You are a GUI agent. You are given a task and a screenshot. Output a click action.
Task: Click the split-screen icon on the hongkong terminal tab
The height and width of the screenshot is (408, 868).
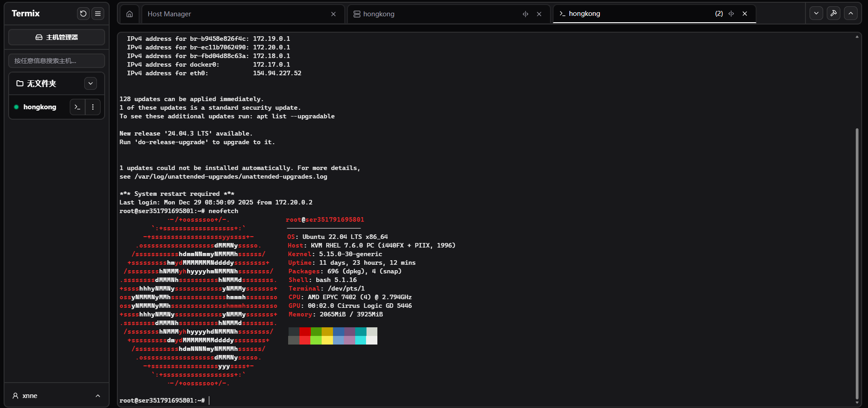[731, 14]
